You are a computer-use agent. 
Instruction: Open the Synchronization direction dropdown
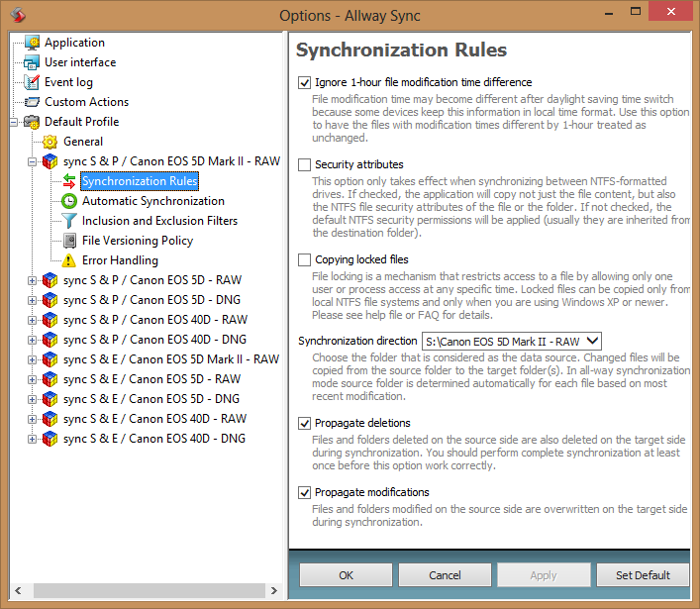pos(512,341)
